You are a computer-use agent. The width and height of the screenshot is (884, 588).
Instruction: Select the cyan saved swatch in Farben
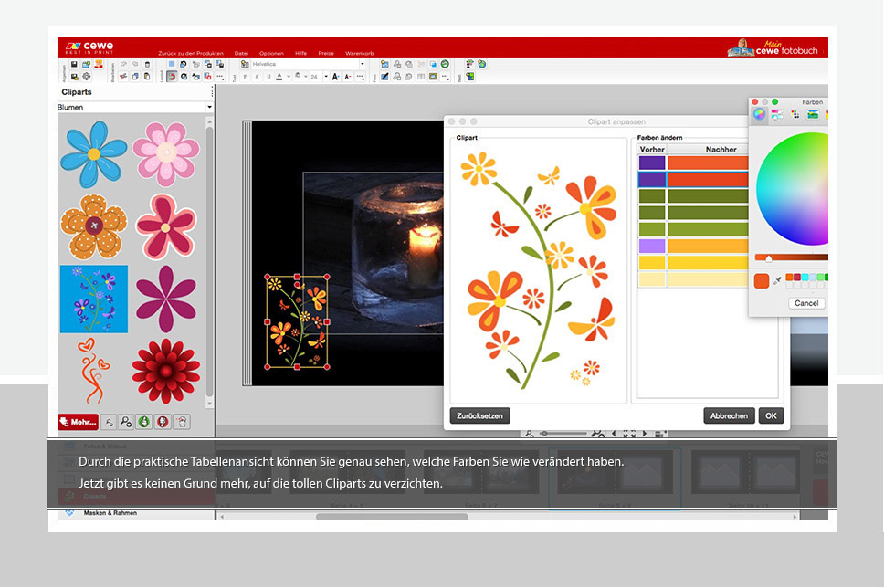tap(805, 277)
